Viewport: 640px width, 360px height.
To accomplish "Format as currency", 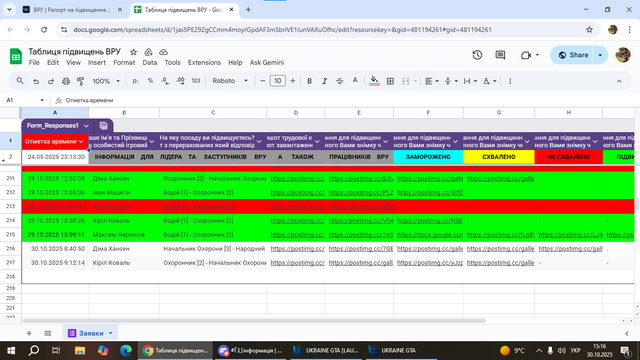I will click(135, 81).
